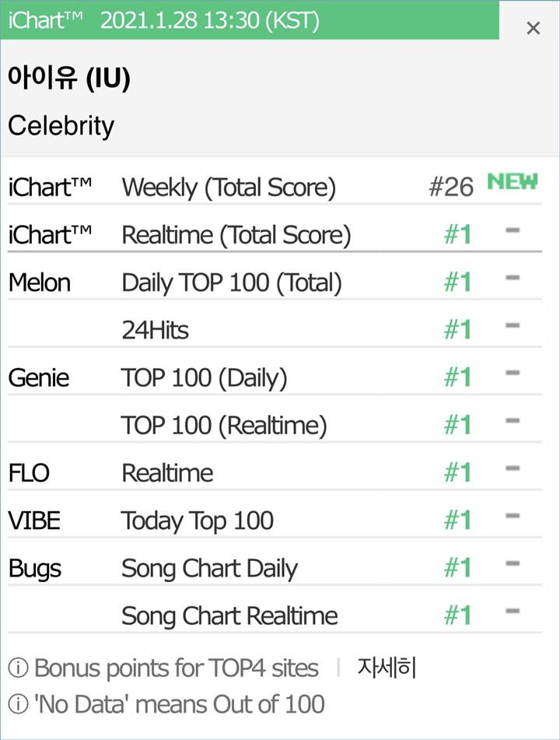Click the dash indicator next to VIBE Today Top 100

(511, 515)
